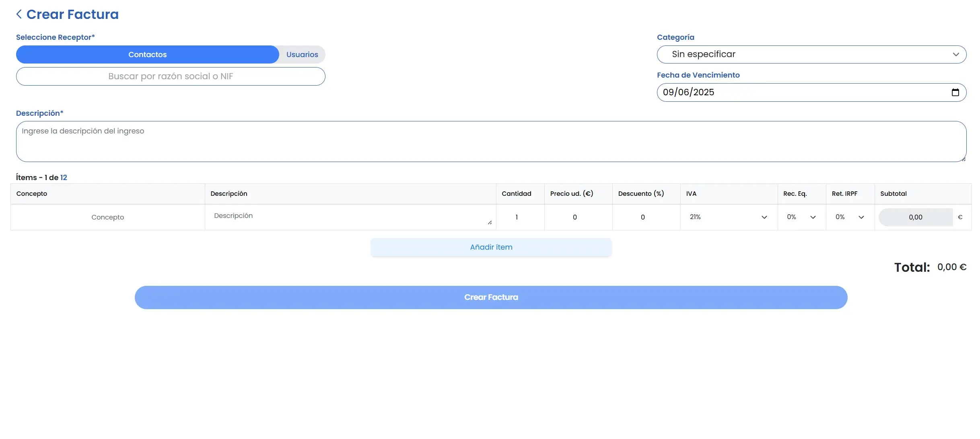
Task: Select the Concepto column header
Action: (32, 193)
